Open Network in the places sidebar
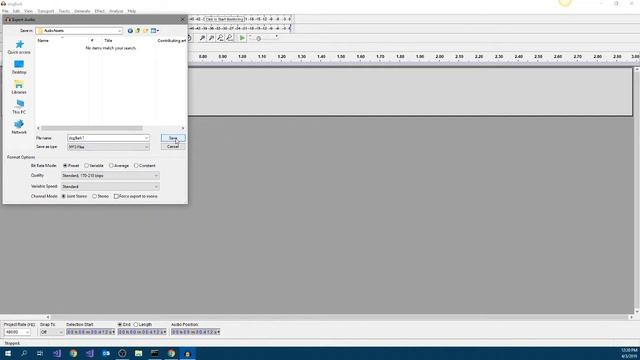This screenshot has height=360, width=640. [x=19, y=127]
